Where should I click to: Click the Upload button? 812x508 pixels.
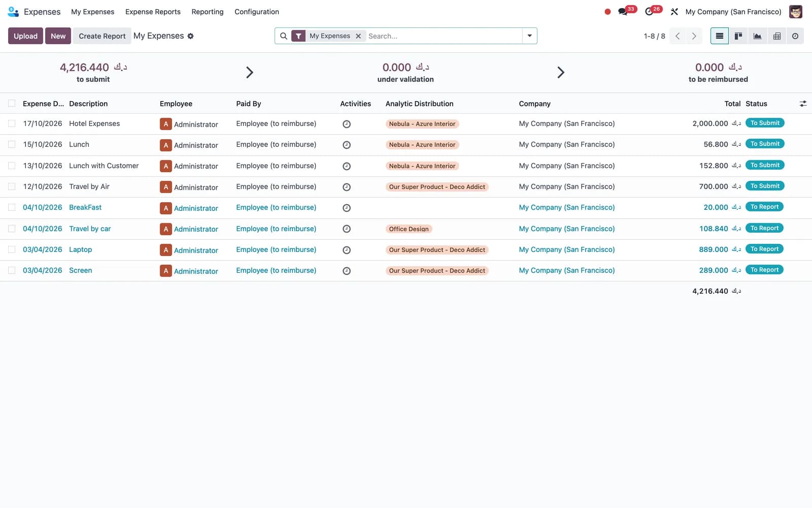click(x=25, y=36)
